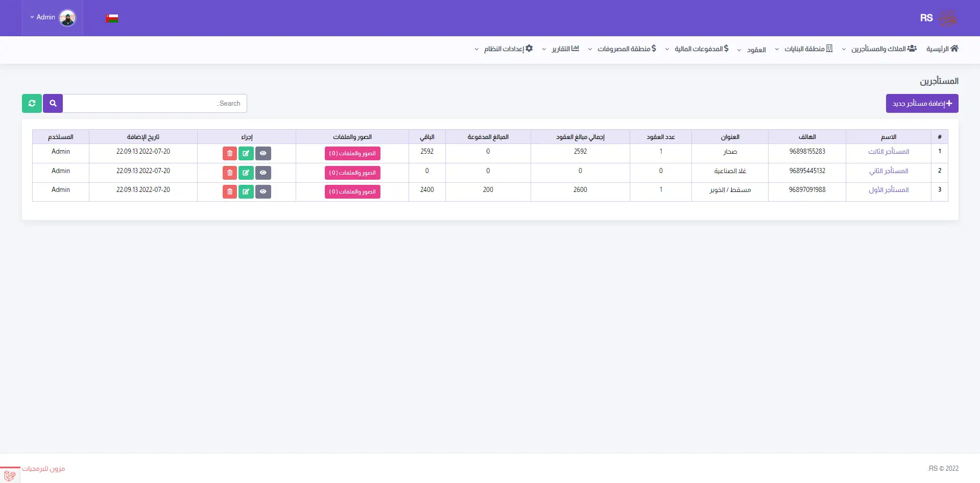Delete the tenant in row 3
Image resolution: width=980 pixels, height=483 pixels.
pyautogui.click(x=230, y=191)
